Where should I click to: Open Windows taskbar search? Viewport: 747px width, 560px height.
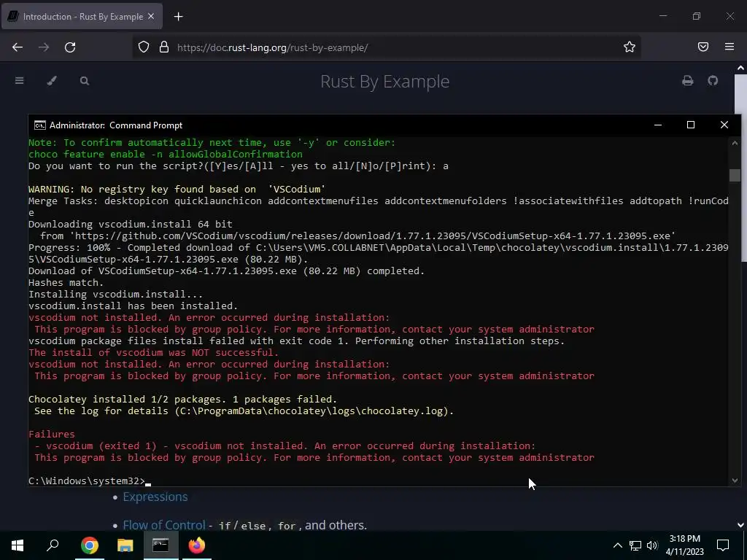click(x=53, y=545)
